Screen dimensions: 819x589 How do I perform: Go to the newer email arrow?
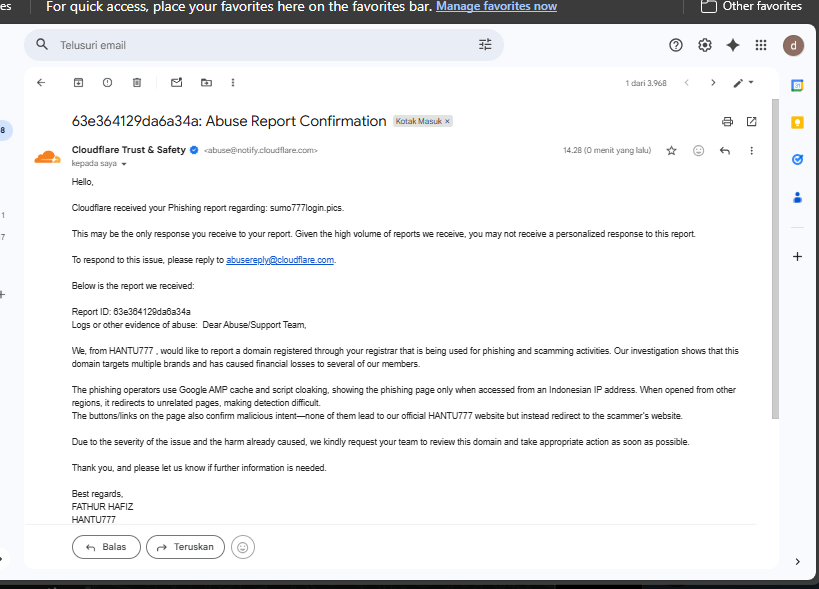tap(687, 83)
